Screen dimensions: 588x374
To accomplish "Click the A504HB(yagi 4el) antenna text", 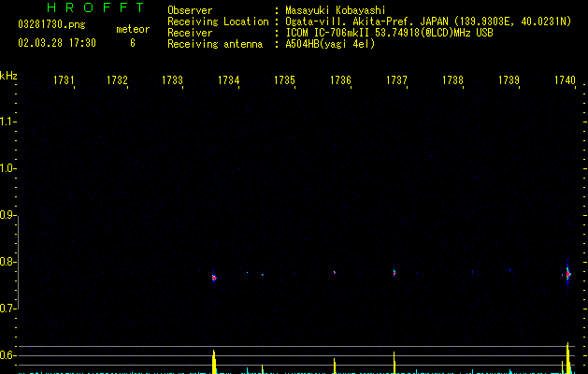I will [x=330, y=44].
